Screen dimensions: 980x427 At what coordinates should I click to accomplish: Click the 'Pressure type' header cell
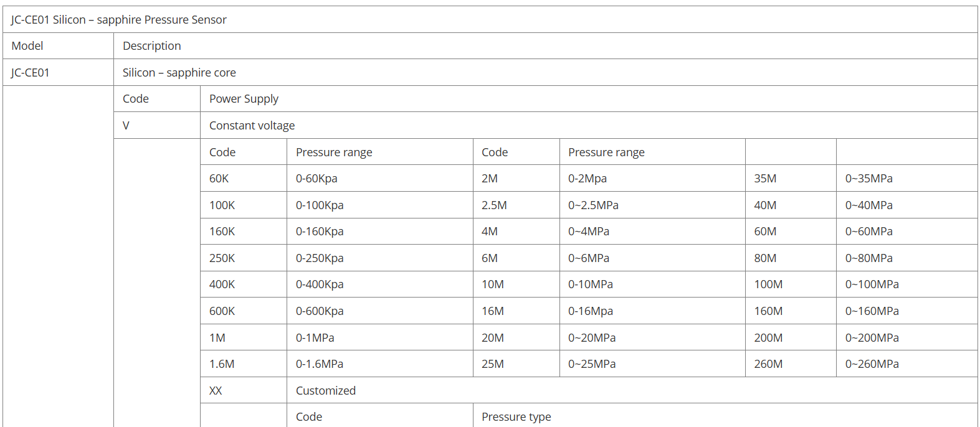coord(516,417)
